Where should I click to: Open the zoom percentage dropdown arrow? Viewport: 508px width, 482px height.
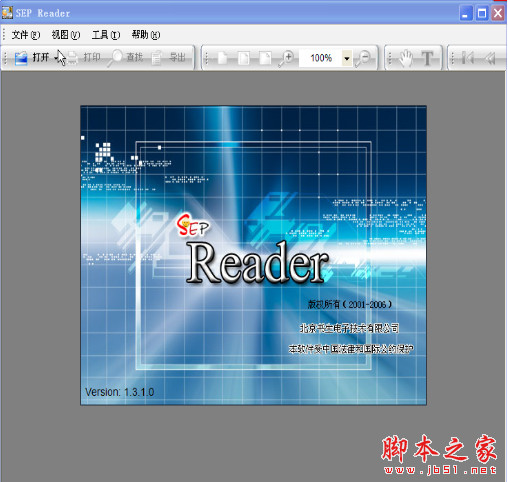click(347, 58)
